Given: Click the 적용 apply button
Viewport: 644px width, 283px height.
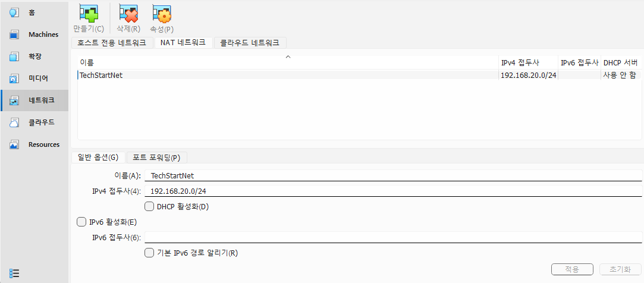Looking at the screenshot, I should [572, 269].
